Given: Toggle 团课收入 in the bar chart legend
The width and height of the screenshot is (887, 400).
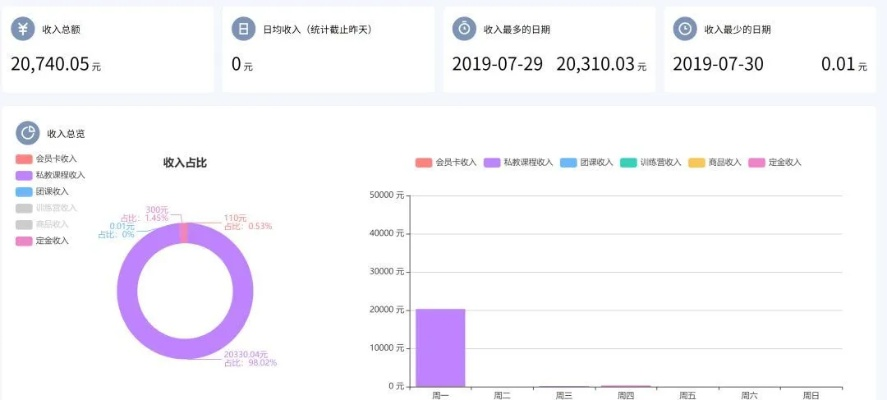Looking at the screenshot, I should point(587,162).
